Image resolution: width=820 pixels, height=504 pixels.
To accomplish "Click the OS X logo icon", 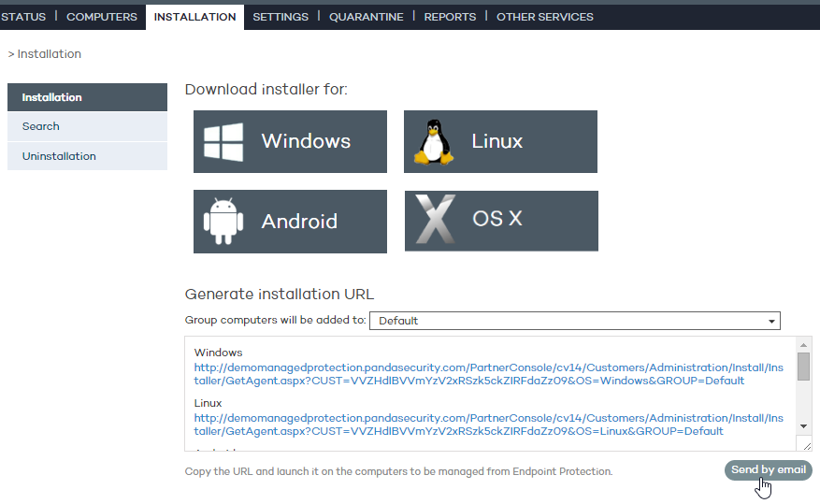I will click(435, 219).
